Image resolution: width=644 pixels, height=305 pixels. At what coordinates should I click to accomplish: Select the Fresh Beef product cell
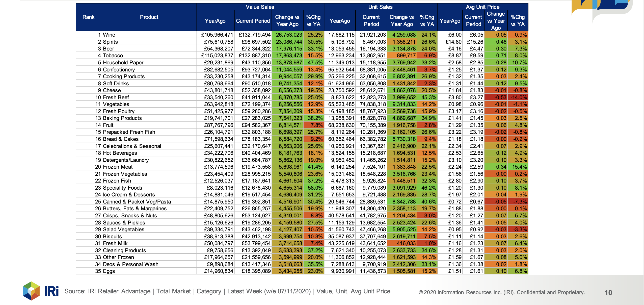tap(149, 97)
